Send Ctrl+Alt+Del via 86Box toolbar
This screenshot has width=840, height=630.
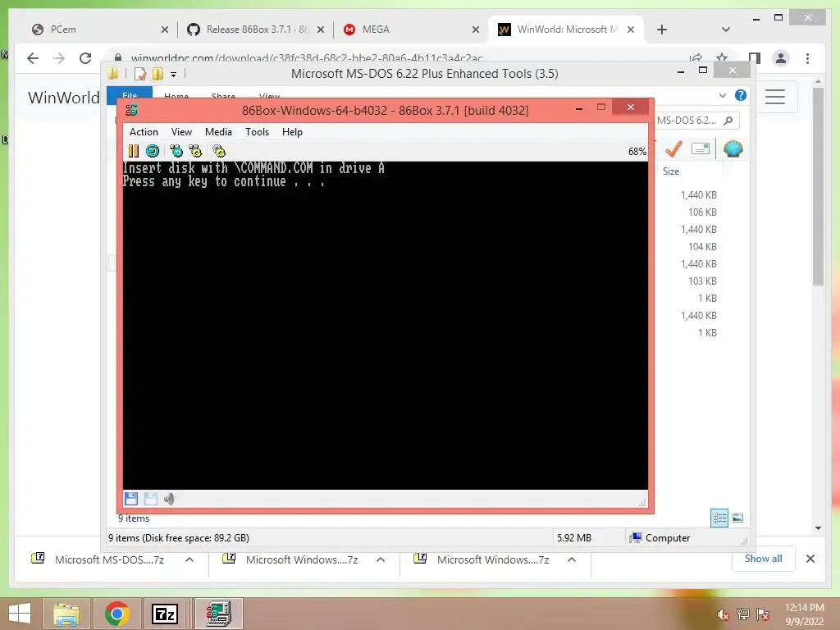click(176, 151)
